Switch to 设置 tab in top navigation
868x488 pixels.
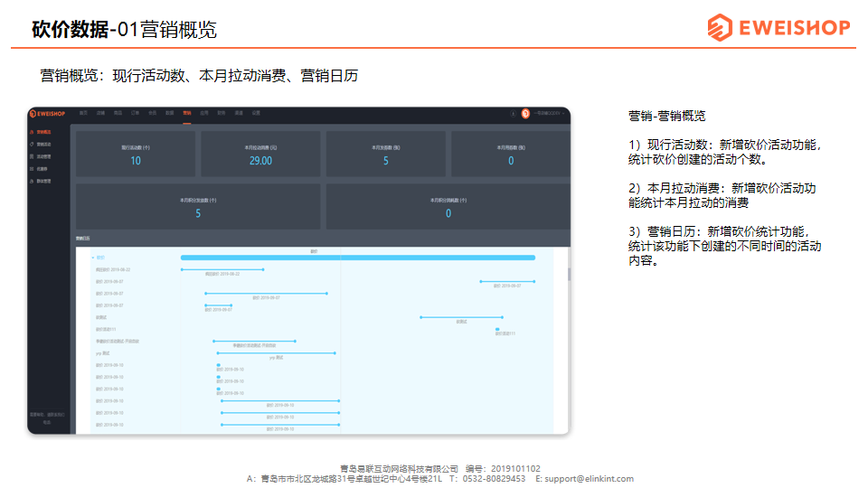[x=256, y=113]
